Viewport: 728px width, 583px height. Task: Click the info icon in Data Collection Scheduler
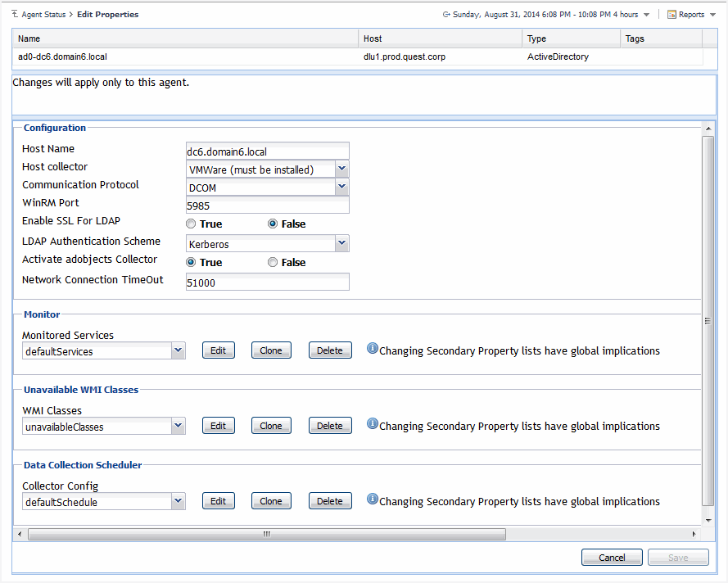pyautogui.click(x=372, y=499)
